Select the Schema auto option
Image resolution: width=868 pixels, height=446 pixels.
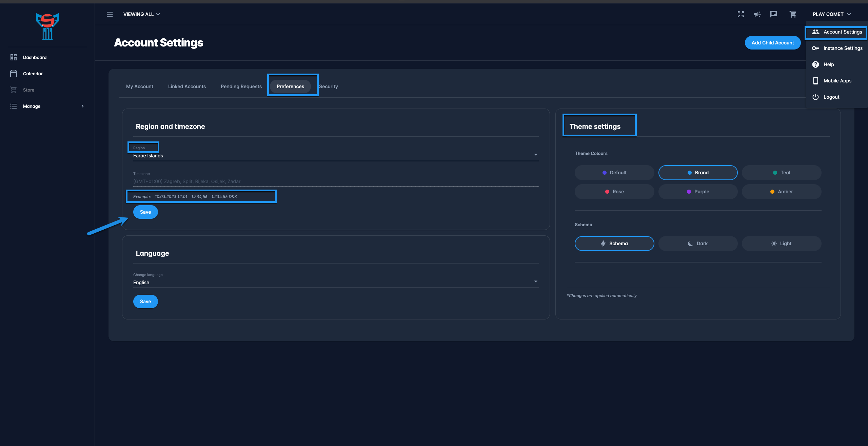click(x=614, y=244)
